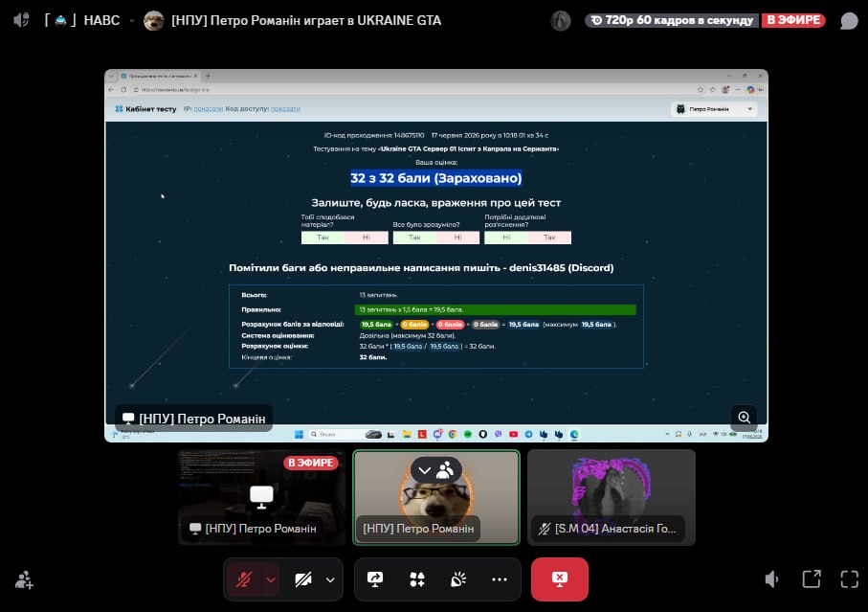Click the highlighted 32 з 32 бали (Зараховано) score
The image size is (868, 612).
(436, 178)
